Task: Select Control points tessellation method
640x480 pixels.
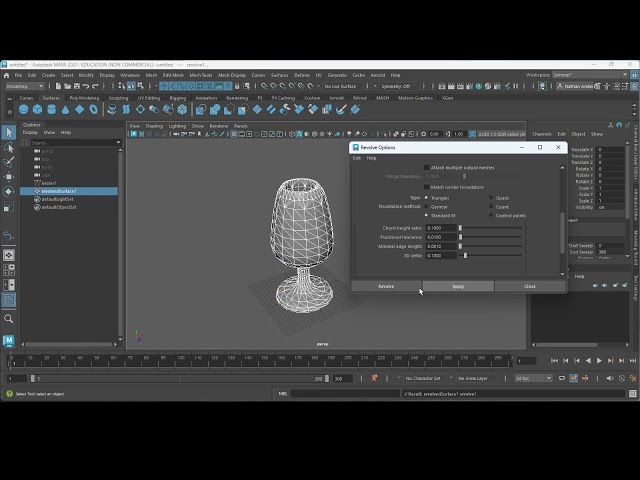Action: (x=491, y=216)
